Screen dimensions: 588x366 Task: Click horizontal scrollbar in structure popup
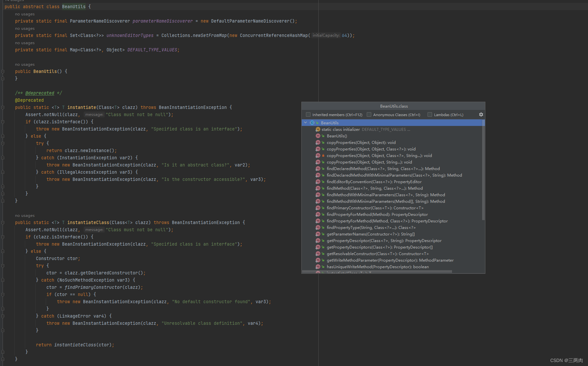pyautogui.click(x=377, y=271)
